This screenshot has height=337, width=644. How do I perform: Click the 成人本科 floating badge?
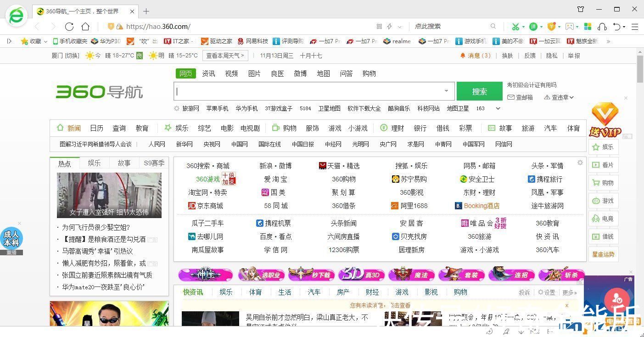coord(11,239)
